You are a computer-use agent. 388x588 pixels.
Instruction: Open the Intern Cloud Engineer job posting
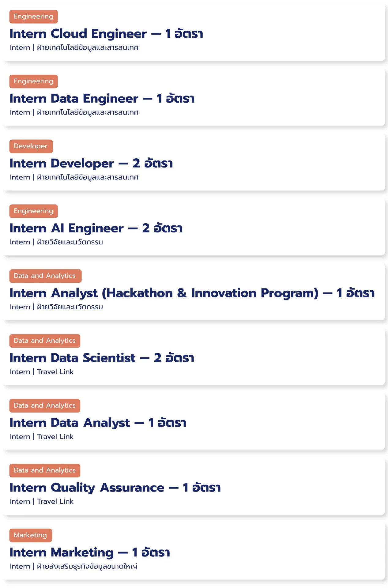pyautogui.click(x=106, y=34)
